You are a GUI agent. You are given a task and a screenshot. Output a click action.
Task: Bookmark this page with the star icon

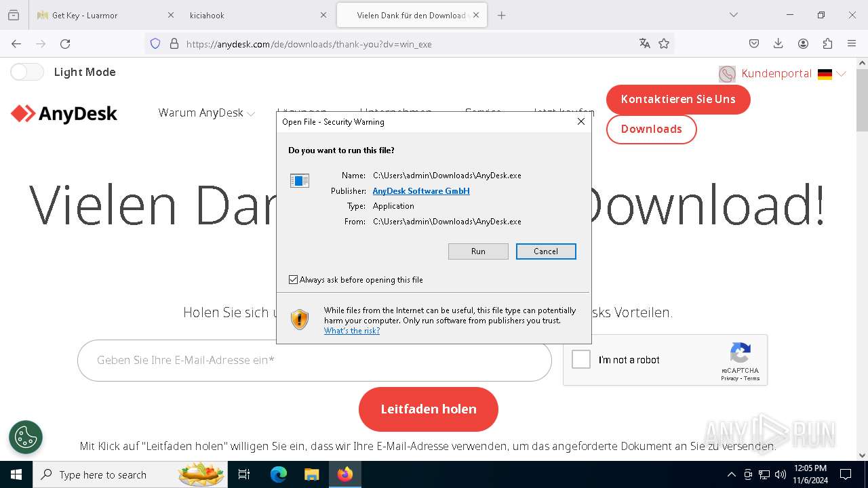tap(664, 43)
